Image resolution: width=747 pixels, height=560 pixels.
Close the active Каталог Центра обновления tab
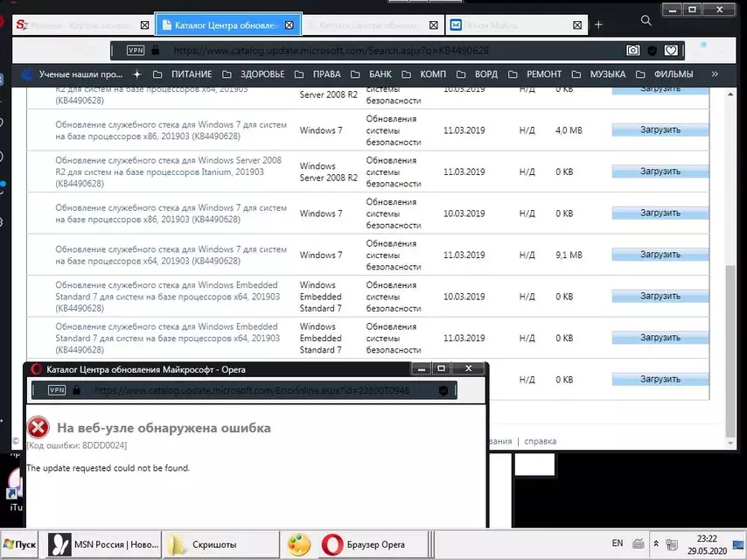[290, 25]
